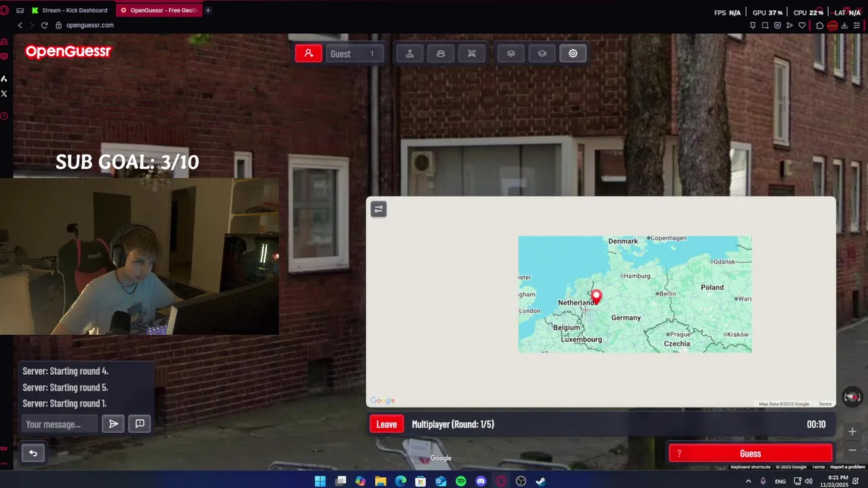Viewport: 868px width, 488px height.
Task: Click the ENG language indicator
Action: point(781,481)
